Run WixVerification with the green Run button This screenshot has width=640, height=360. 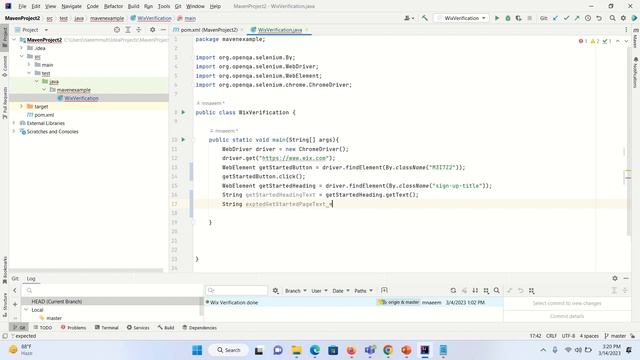coord(497,18)
